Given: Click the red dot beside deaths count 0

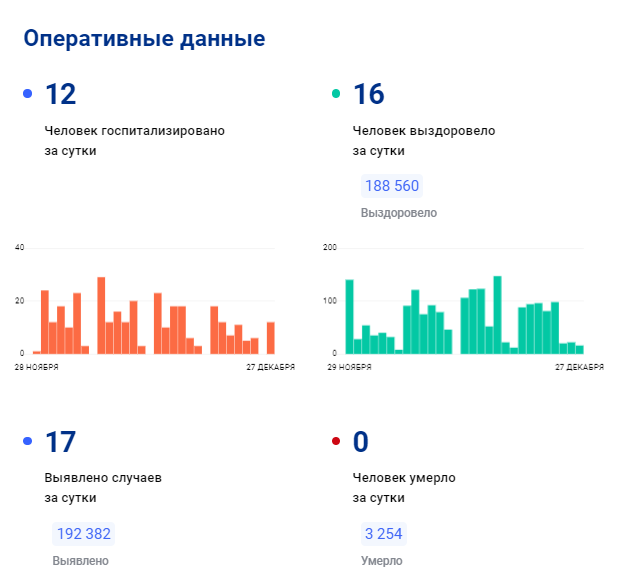Looking at the screenshot, I should [x=336, y=441].
